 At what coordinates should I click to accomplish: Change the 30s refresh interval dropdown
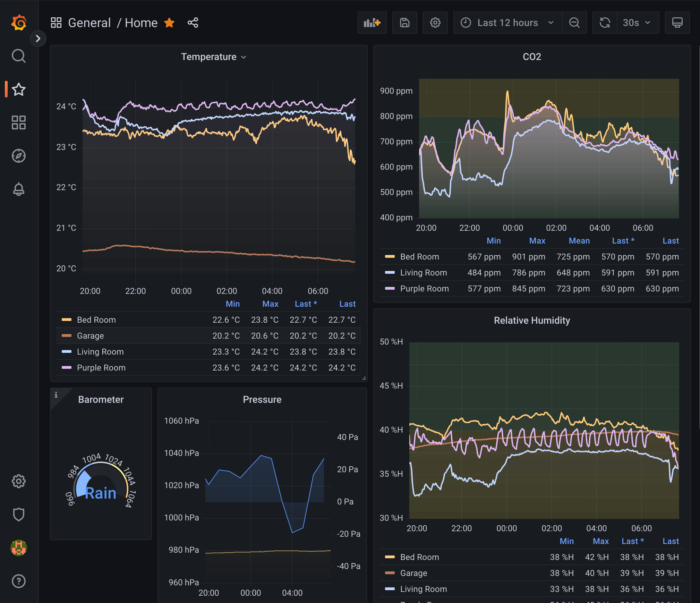pyautogui.click(x=638, y=22)
